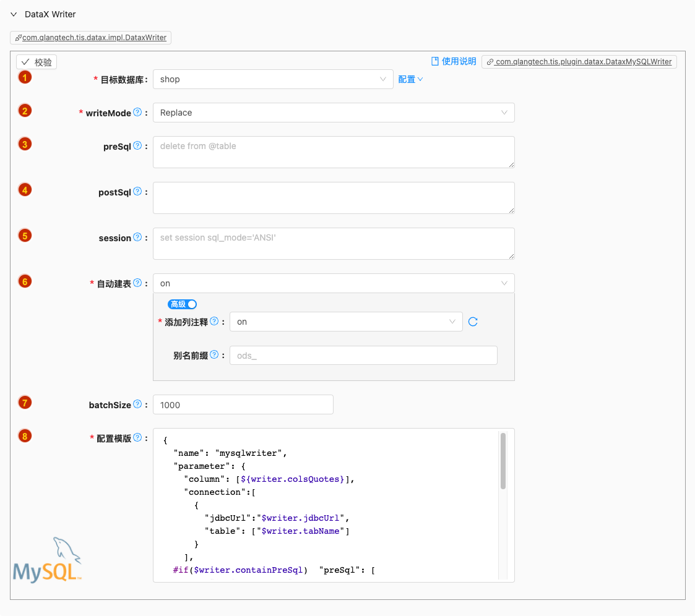The width and height of the screenshot is (695, 616).
Task: Click the help icon beside 别名前缀
Action: (x=214, y=355)
